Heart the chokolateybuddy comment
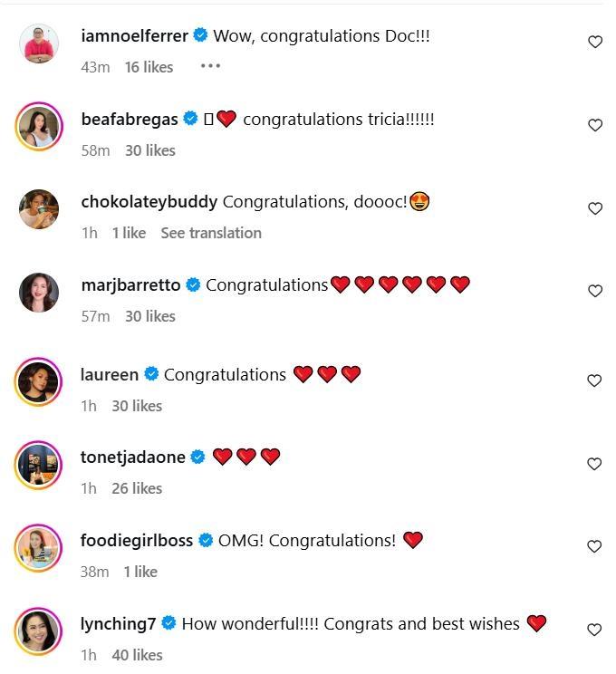The width and height of the screenshot is (616, 674). [595, 208]
